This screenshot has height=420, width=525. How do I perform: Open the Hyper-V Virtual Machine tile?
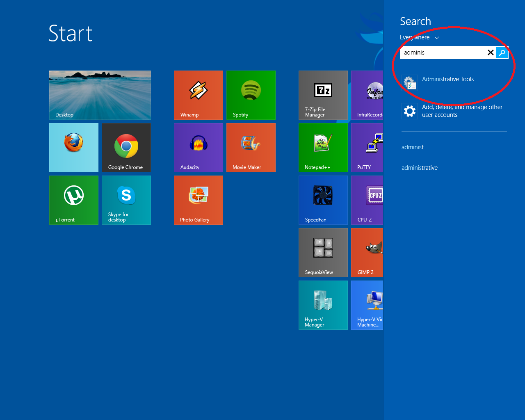tap(367, 305)
